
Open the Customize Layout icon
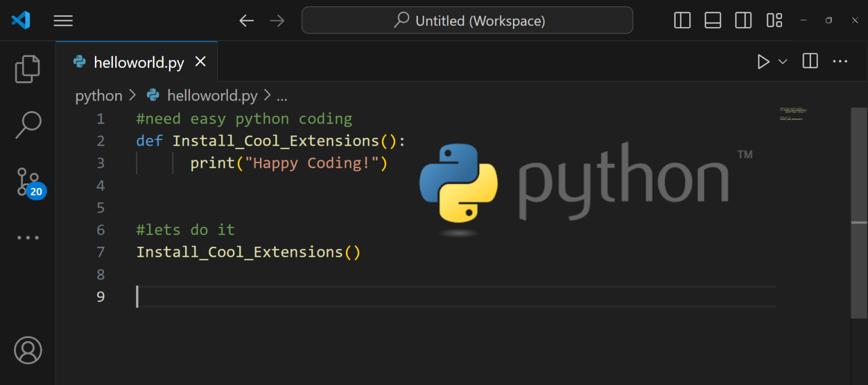[x=774, y=20]
